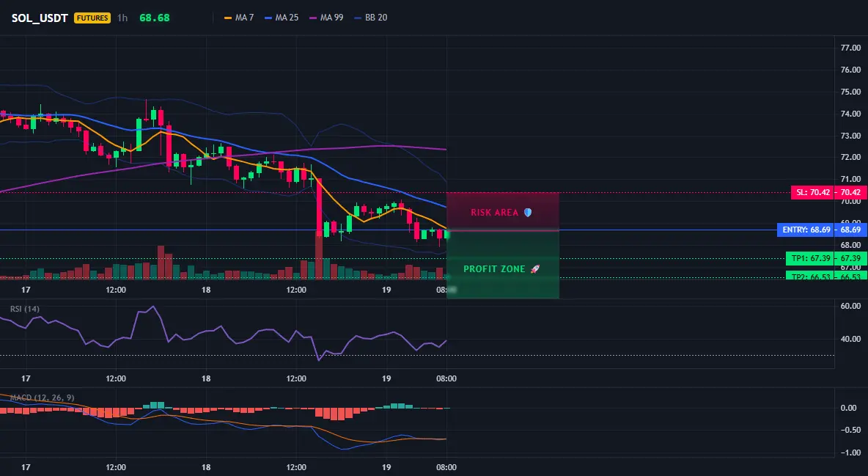Toggle the MA 7 legend item
This screenshot has height=476, width=868.
[238, 18]
